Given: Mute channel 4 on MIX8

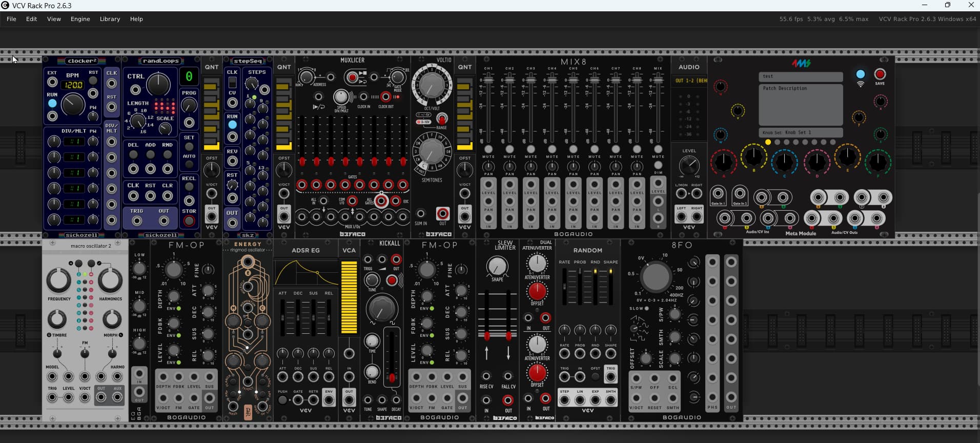Looking at the screenshot, I should (x=552, y=149).
